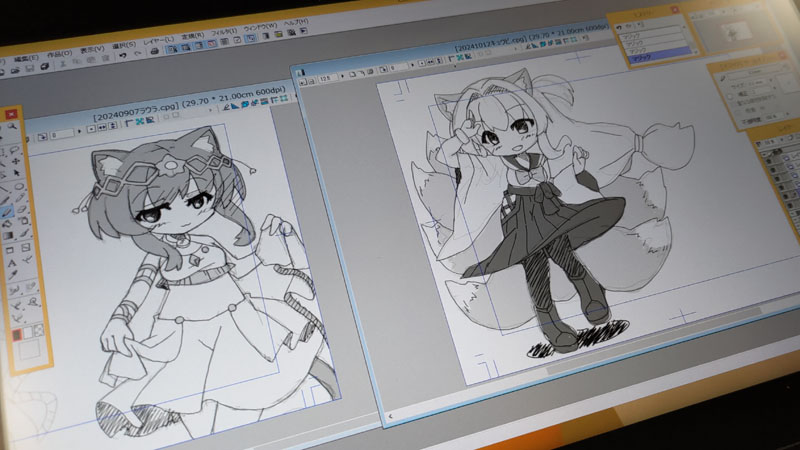Select the Pencil tool

coord(20,198)
